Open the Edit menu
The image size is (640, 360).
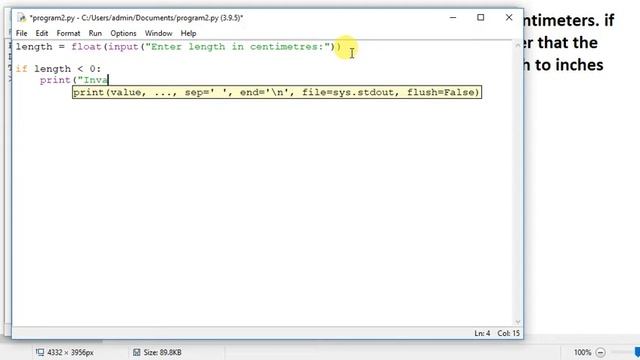point(42,33)
